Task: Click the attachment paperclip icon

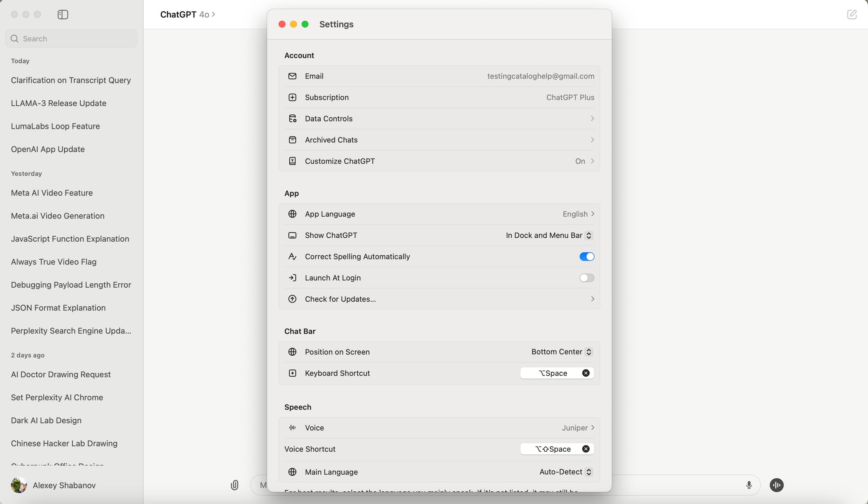Action: 235,485
